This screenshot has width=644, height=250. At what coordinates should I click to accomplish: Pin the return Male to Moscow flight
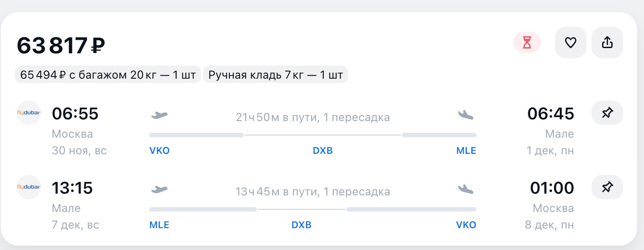[607, 187]
